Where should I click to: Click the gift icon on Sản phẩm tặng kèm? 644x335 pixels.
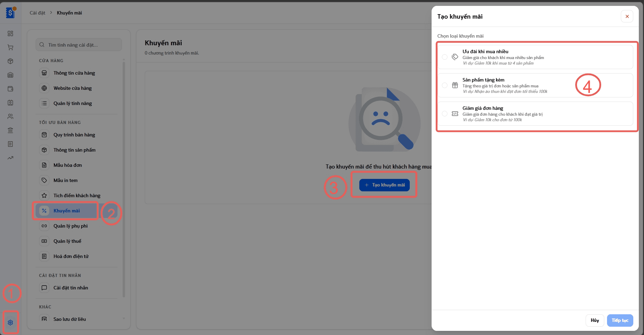pyautogui.click(x=455, y=85)
